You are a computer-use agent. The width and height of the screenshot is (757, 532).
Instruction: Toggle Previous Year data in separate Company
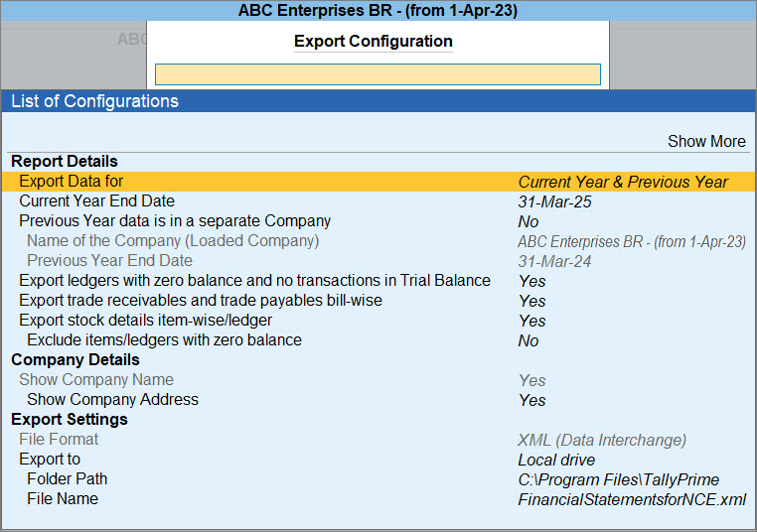(x=378, y=221)
